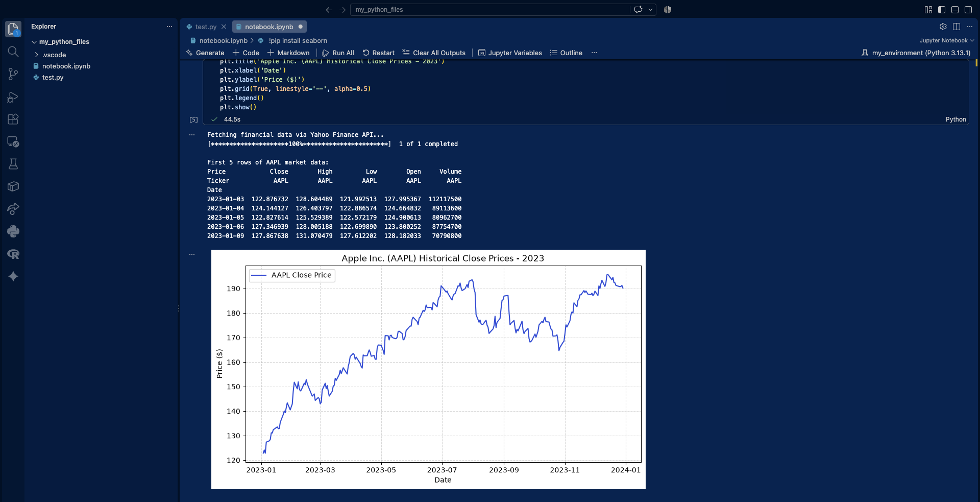This screenshot has height=502, width=980.
Task: Open the Customize Layout icon
Action: click(x=928, y=10)
